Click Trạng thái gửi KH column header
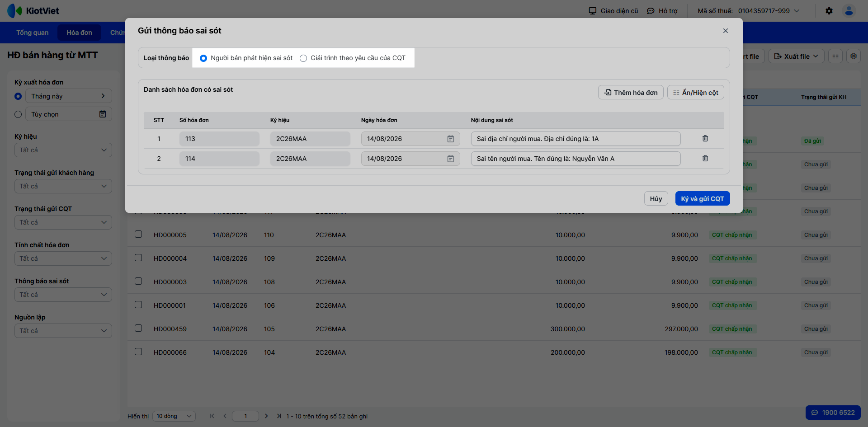This screenshot has width=868, height=427. [824, 97]
